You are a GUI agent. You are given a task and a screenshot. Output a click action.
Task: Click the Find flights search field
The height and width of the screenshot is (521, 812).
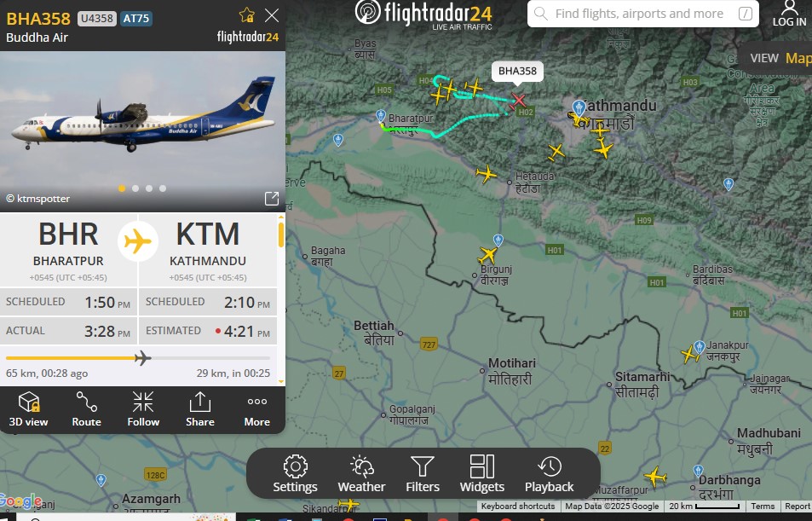click(x=643, y=14)
